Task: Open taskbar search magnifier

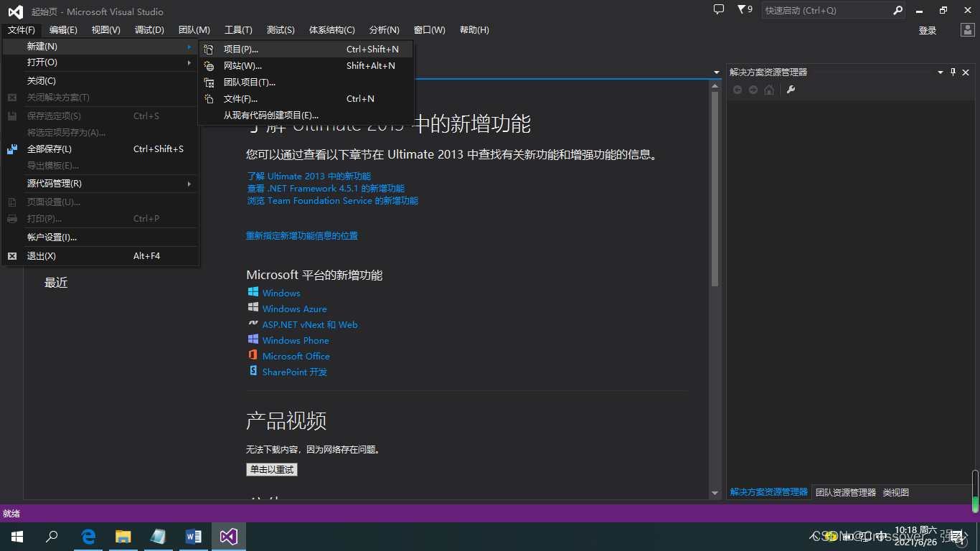Action: pos(52,537)
